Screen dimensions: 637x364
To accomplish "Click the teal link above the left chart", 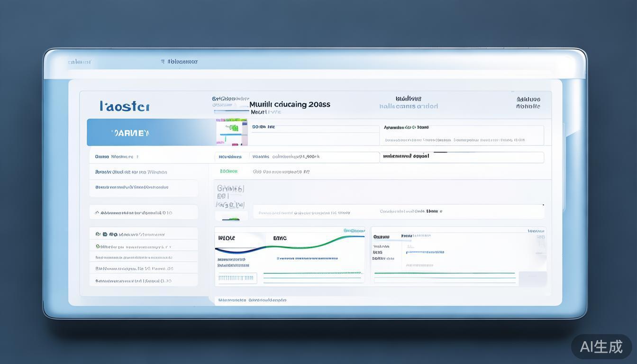I will click(x=354, y=231).
